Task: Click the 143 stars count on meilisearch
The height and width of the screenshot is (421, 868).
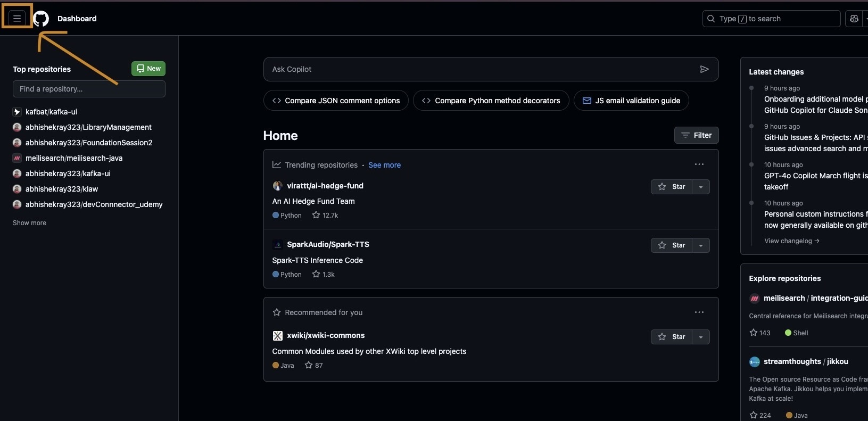Action: point(760,333)
